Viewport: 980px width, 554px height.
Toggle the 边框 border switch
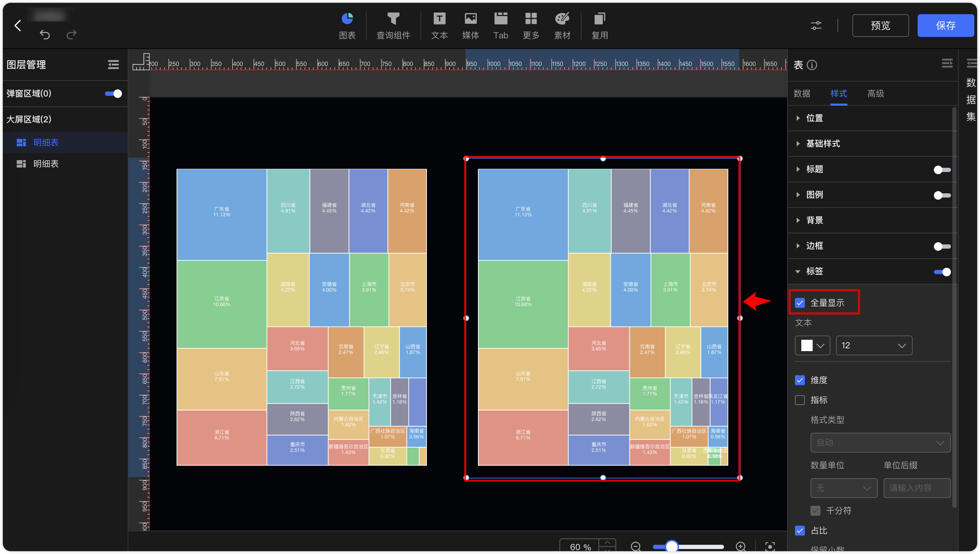942,246
